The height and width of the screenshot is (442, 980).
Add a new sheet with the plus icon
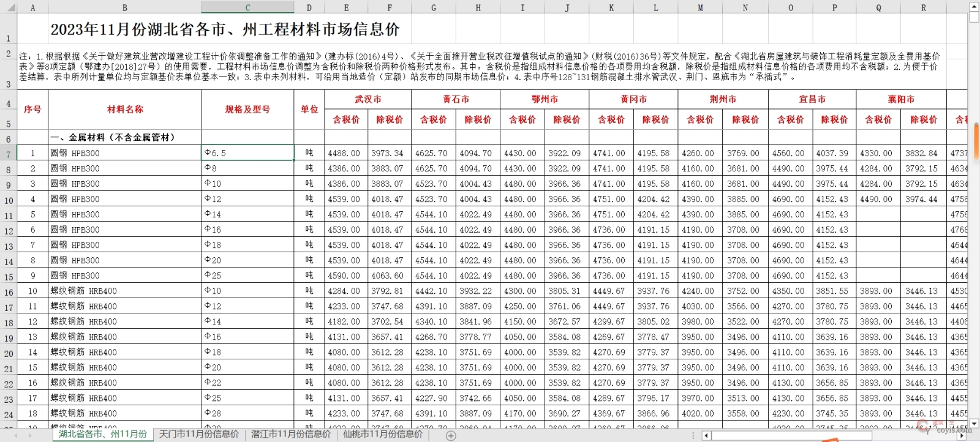click(451, 435)
